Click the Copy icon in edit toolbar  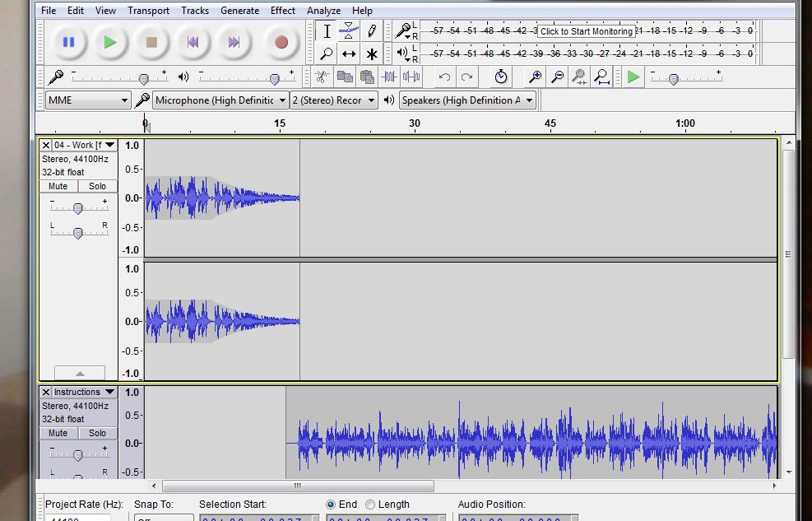point(345,77)
